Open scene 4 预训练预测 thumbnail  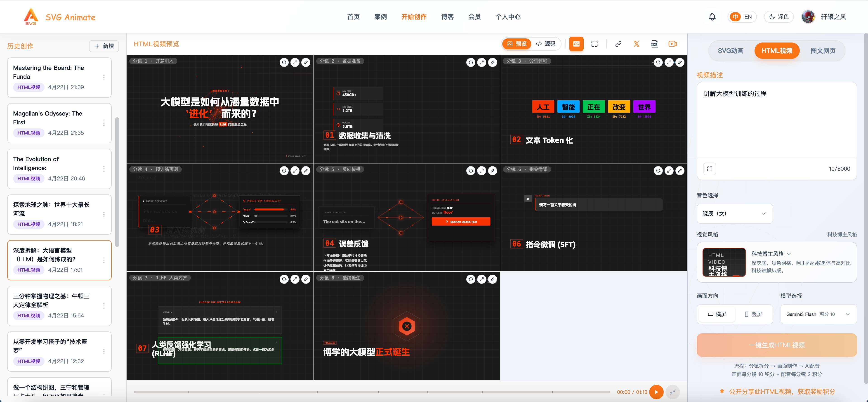point(220,217)
